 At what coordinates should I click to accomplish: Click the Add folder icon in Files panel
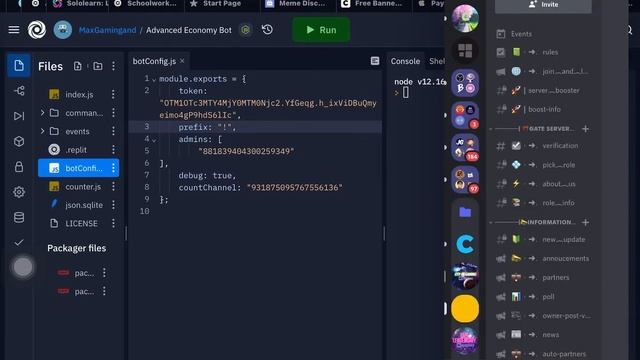[98, 66]
